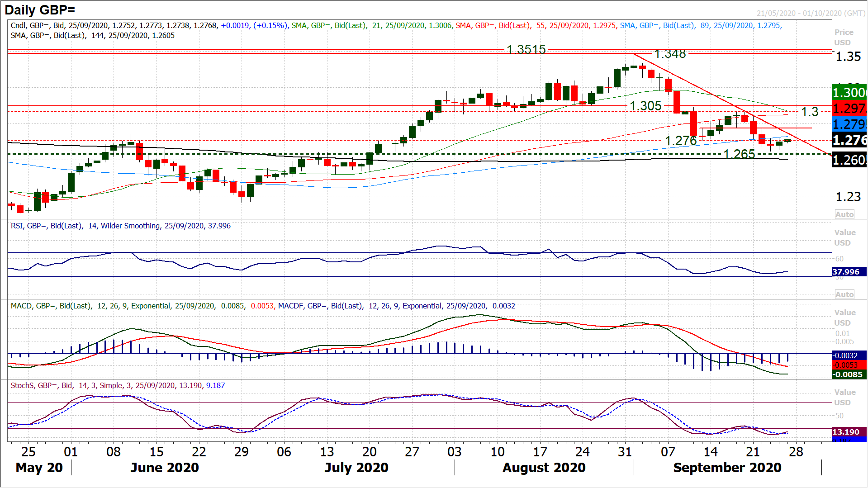Select the 1.265 support annotation
The image size is (868, 488).
(739, 154)
